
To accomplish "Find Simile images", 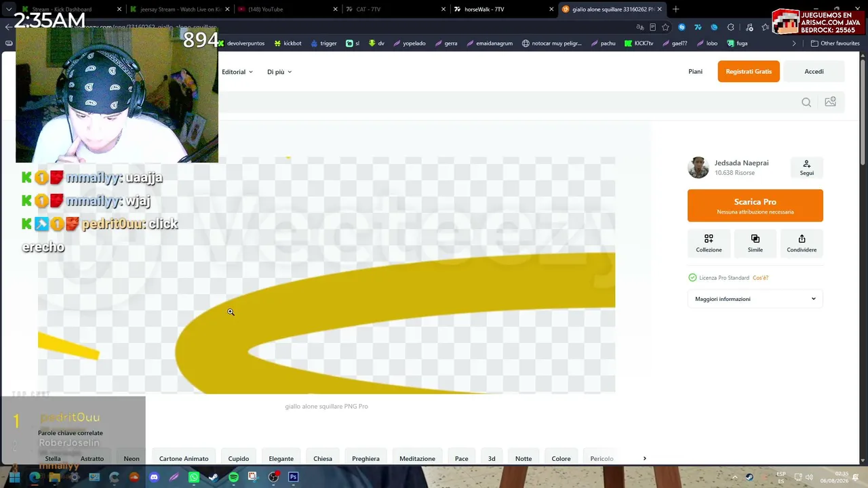I will point(755,243).
